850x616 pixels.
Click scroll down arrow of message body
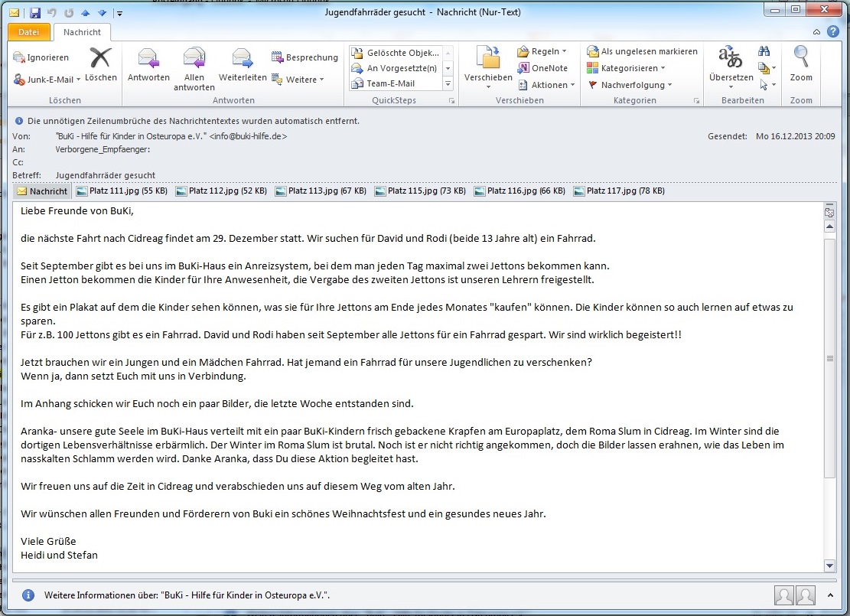(829, 565)
